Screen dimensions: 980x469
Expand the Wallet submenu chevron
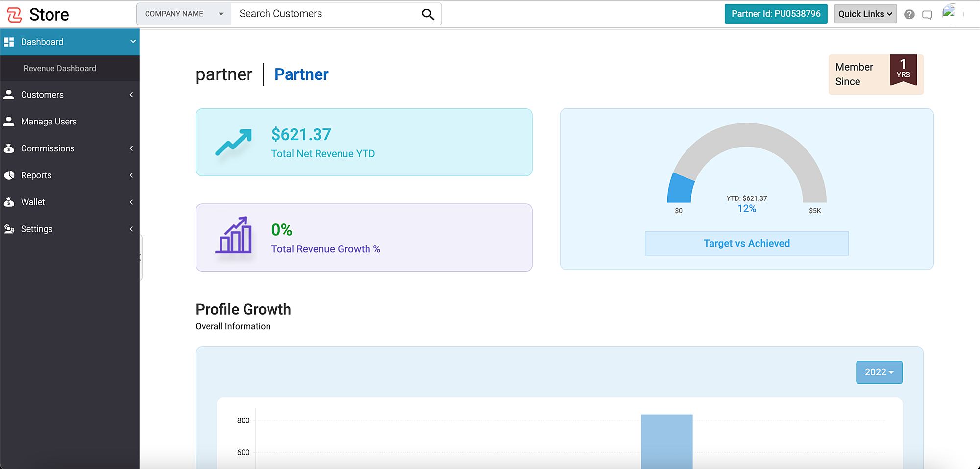131,202
